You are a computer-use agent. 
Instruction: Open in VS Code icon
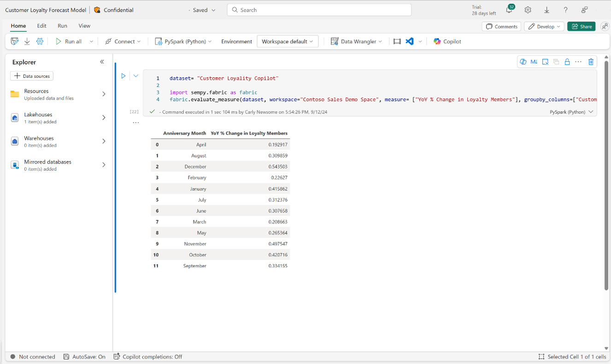[x=410, y=41]
